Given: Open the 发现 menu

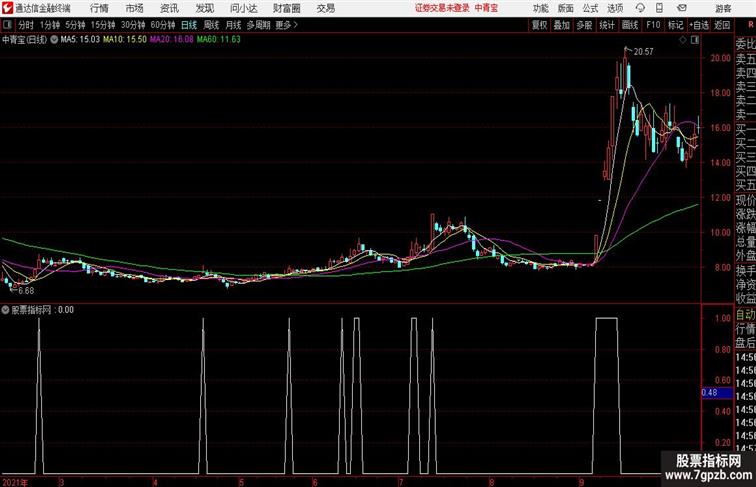Looking at the screenshot, I should click(x=204, y=8).
